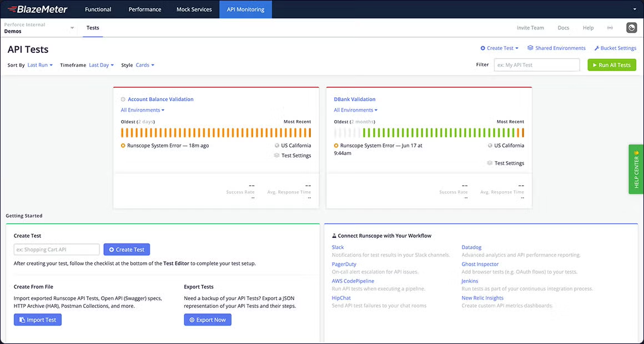Open the Timeframe Last Day dropdown
This screenshot has width=644, height=344.
pyautogui.click(x=101, y=65)
